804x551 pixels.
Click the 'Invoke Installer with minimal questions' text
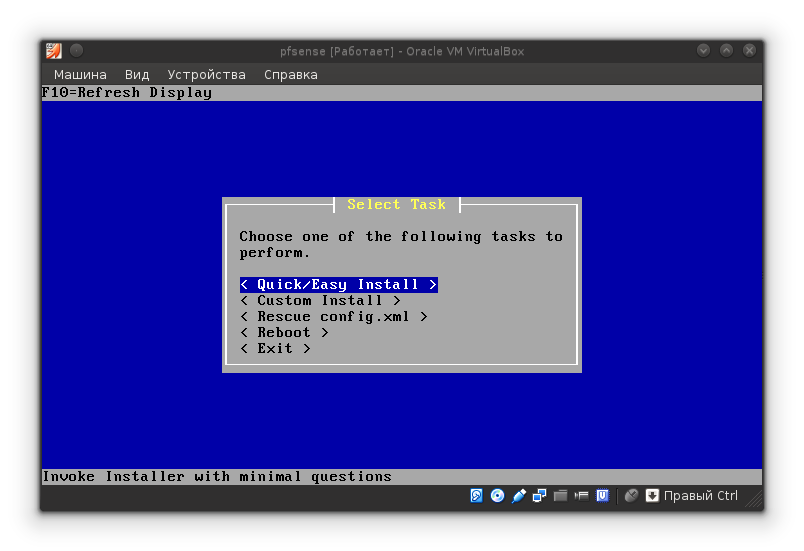(217, 477)
